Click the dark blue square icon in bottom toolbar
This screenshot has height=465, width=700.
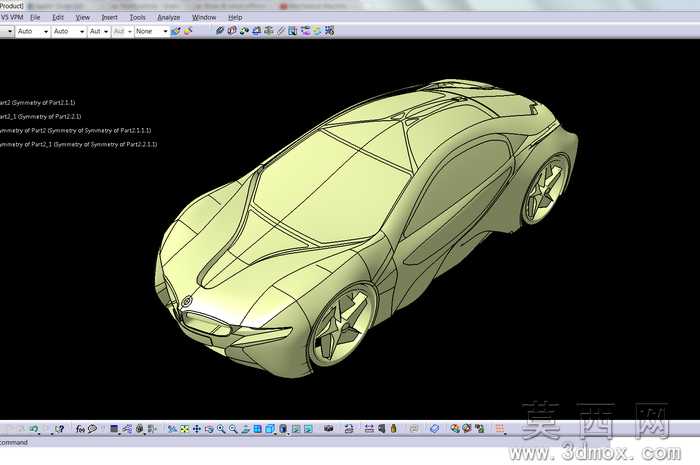[x=114, y=429]
